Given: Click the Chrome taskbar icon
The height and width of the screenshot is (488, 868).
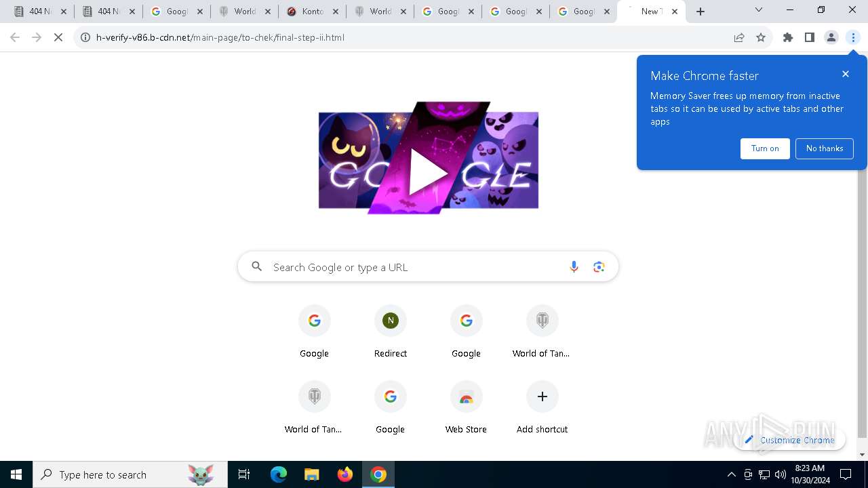Looking at the screenshot, I should (x=378, y=474).
